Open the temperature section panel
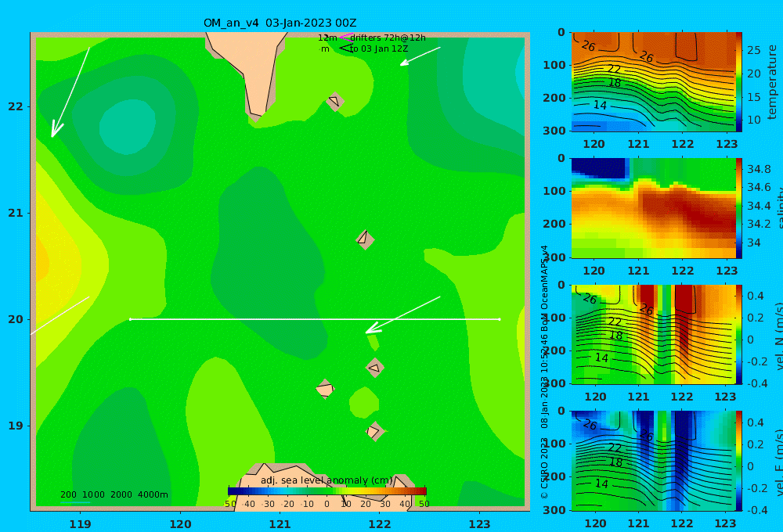Screen dimensions: 783x532 click(653, 82)
